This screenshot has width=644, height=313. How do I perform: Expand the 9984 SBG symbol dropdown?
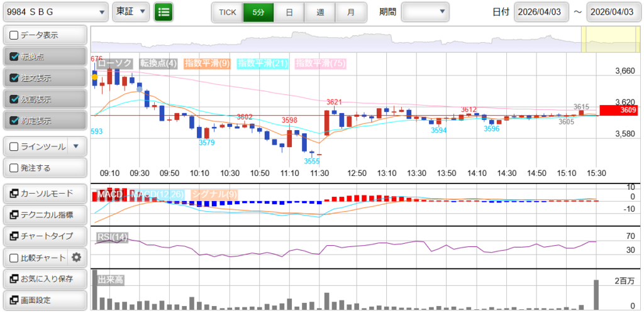point(55,11)
